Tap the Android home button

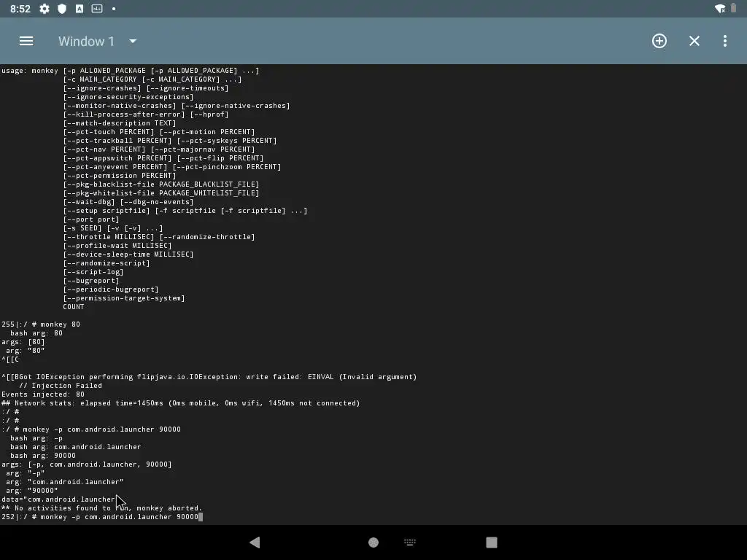click(x=373, y=542)
